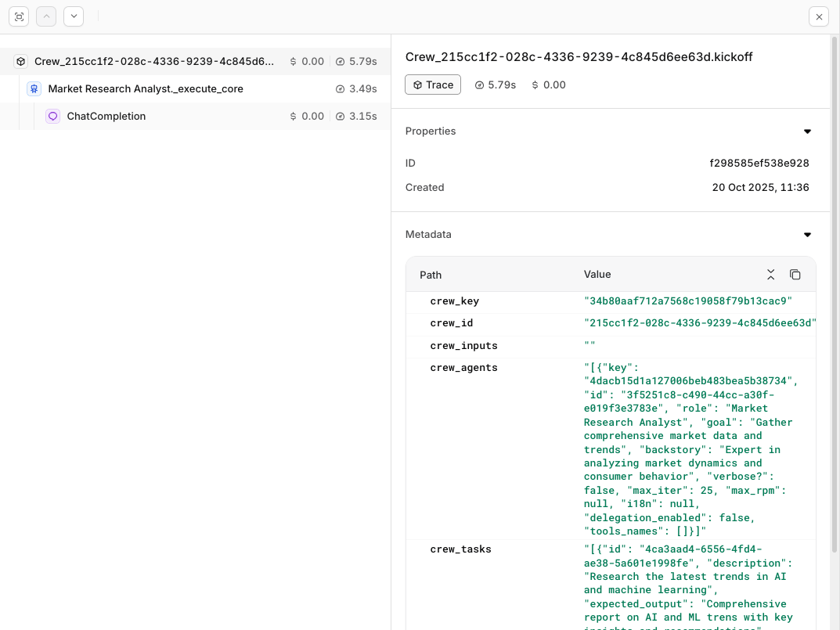Click the crew_agents JSON value

[x=690, y=449]
